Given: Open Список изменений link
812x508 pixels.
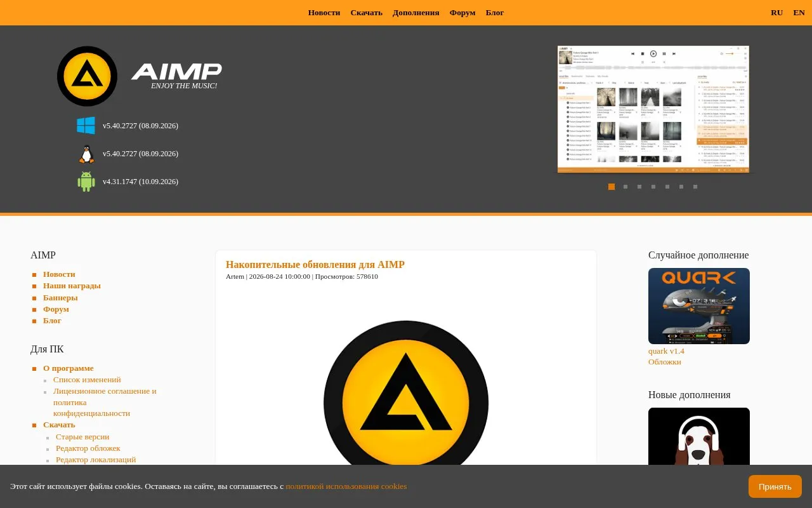Looking at the screenshot, I should pos(87,380).
